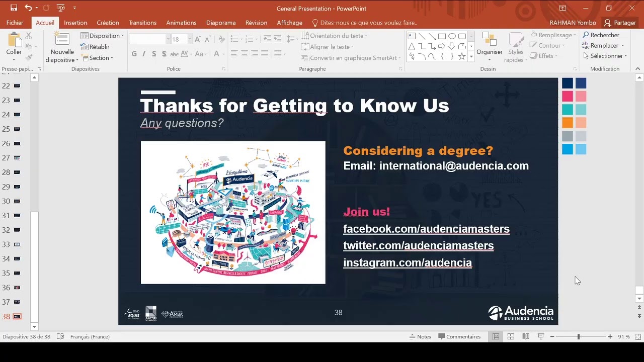
Task: Switch to slide sorter view icon
Action: (511, 337)
